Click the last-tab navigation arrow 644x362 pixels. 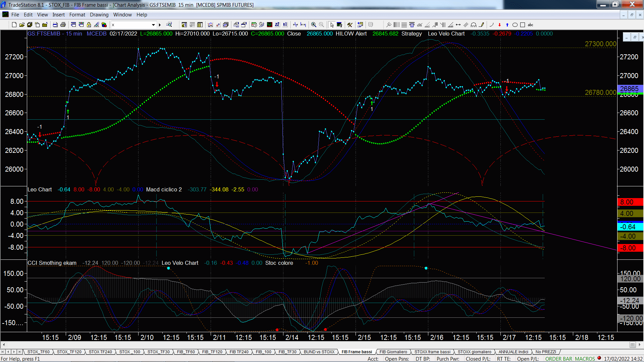20,352
